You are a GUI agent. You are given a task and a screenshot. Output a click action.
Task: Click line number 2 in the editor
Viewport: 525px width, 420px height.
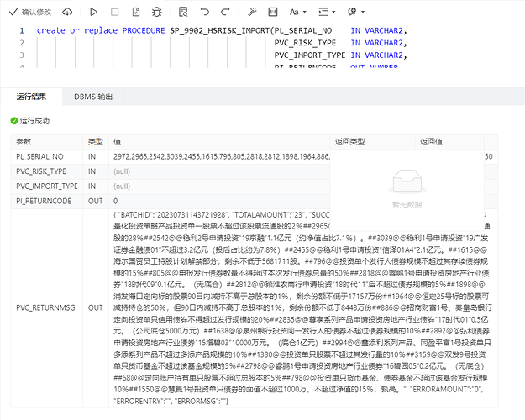[x=22, y=43]
